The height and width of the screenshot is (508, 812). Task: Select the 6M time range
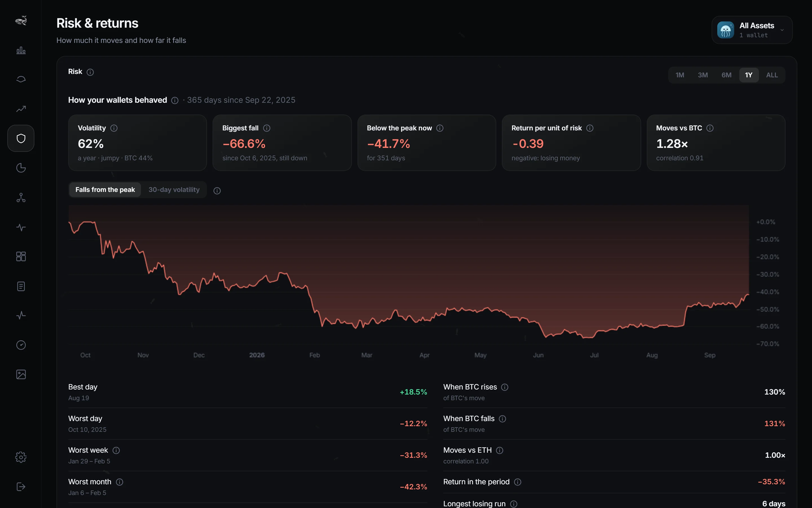click(727, 75)
